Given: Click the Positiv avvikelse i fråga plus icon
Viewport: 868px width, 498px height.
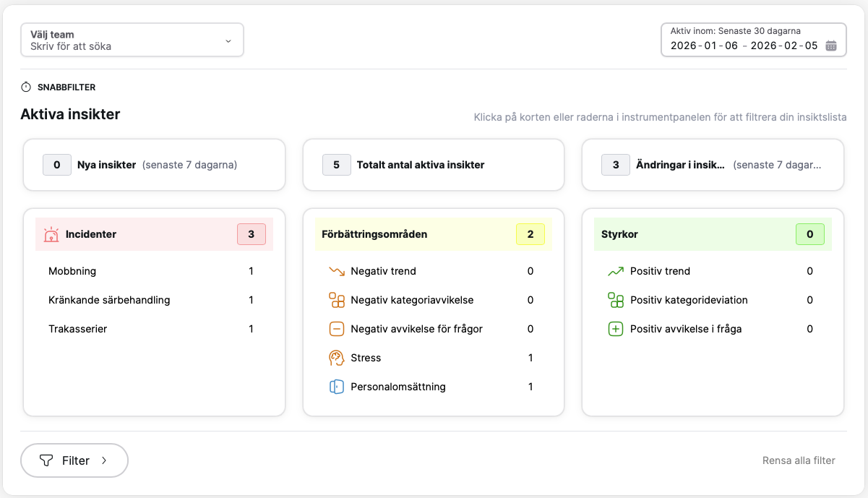Looking at the screenshot, I should pyautogui.click(x=616, y=329).
